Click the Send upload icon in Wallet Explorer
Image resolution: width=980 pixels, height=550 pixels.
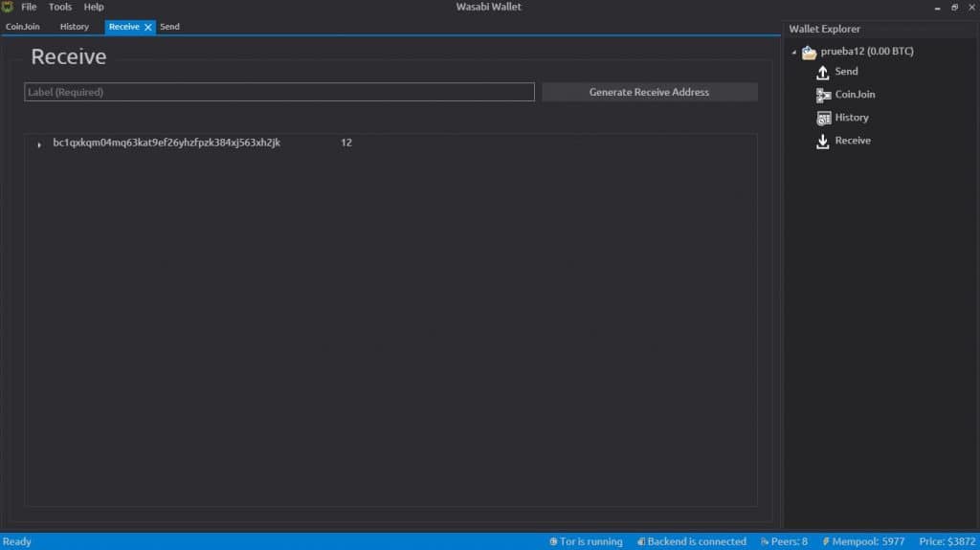pyautogui.click(x=822, y=73)
